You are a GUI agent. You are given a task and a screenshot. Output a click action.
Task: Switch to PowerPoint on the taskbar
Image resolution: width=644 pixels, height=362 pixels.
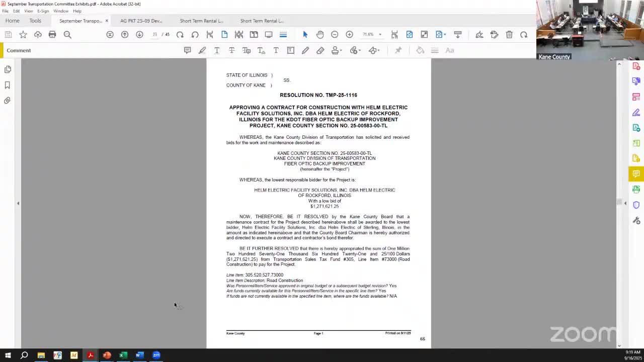107,355
